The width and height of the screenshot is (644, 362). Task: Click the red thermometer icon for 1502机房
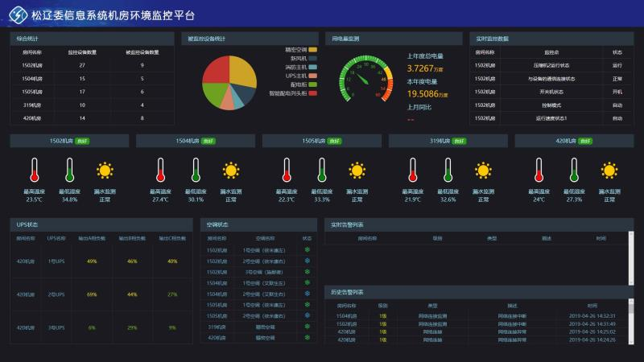(x=35, y=170)
